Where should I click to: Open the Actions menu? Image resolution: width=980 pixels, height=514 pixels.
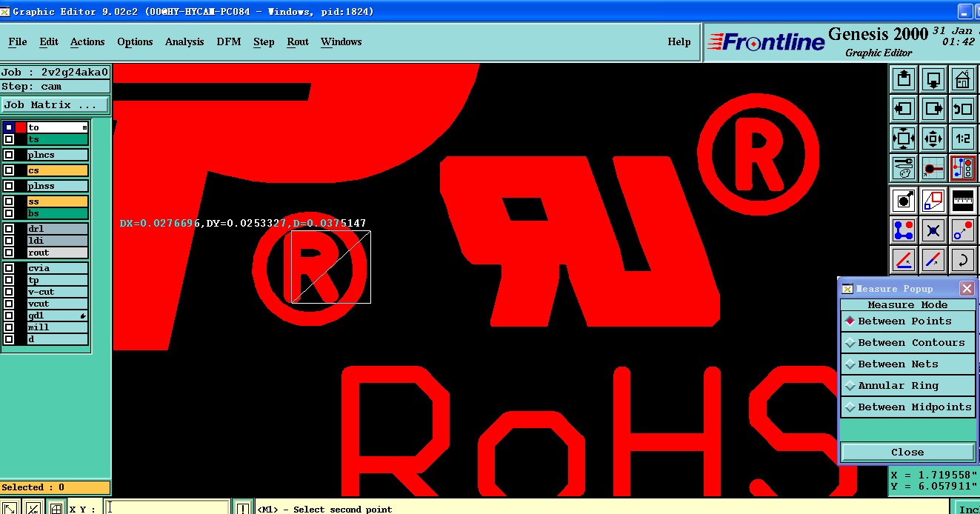[x=87, y=41]
